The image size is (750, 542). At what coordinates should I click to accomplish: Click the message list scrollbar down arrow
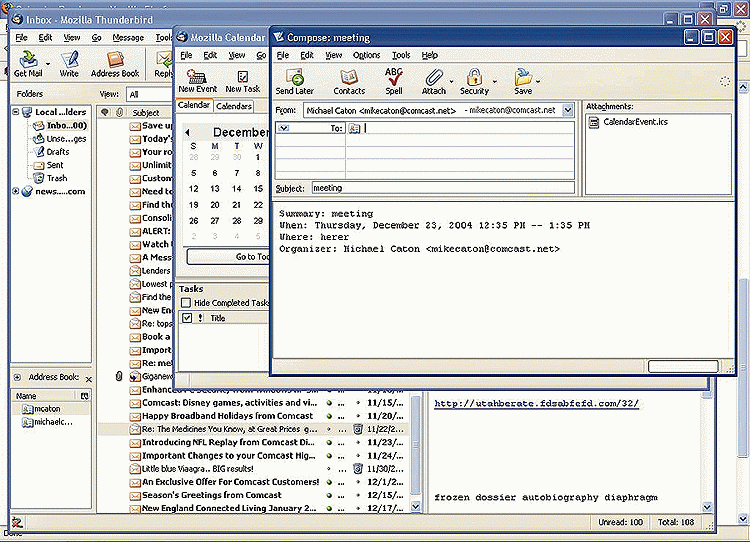[416, 507]
